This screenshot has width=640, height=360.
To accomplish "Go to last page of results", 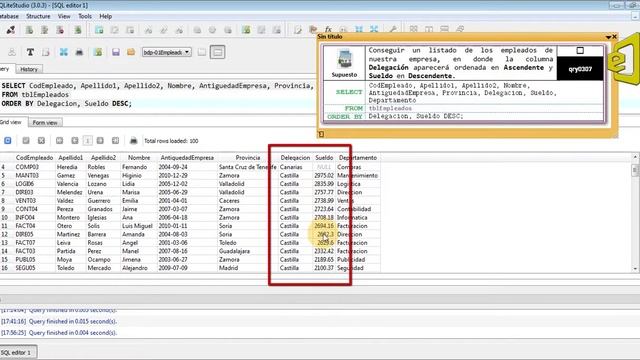I will pos(116,141).
